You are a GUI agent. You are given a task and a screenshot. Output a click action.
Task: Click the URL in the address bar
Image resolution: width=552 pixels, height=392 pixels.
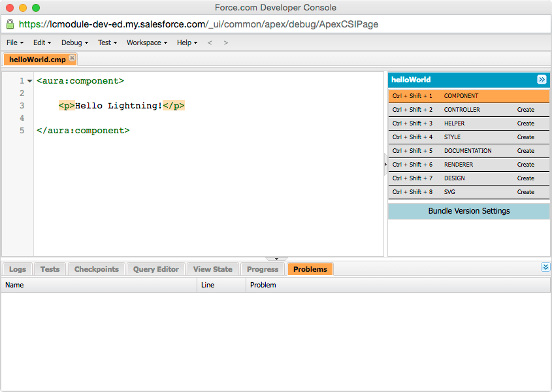(x=198, y=24)
